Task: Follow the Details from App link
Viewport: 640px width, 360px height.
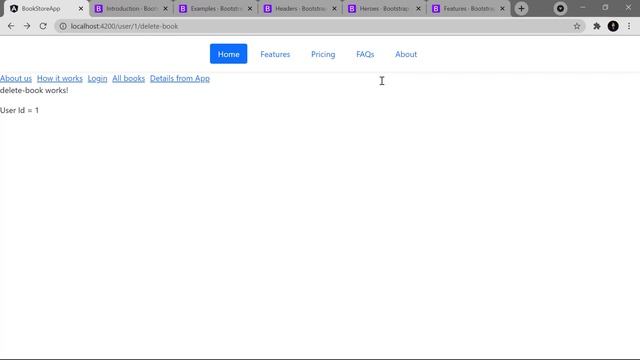Action: coord(180,78)
